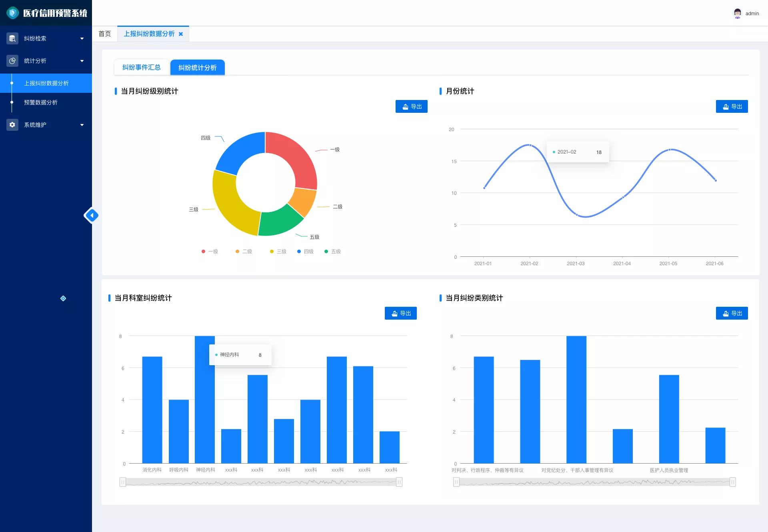Image resolution: width=768 pixels, height=532 pixels.
Task: Click the 神经内科 bar in department chart
Action: click(205, 400)
